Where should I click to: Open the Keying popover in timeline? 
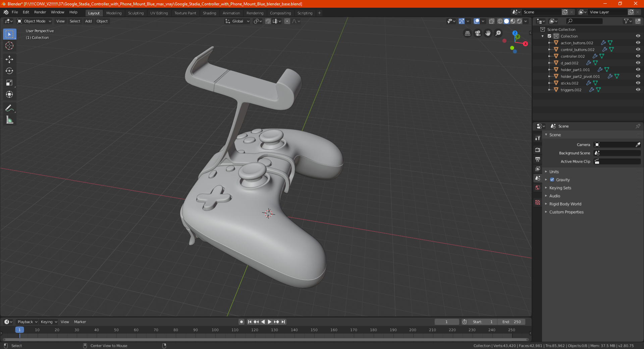click(x=49, y=322)
